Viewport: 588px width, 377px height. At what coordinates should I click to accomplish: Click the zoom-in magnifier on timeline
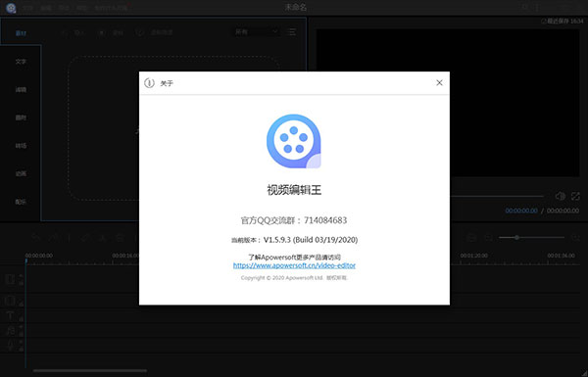pyautogui.click(x=575, y=238)
